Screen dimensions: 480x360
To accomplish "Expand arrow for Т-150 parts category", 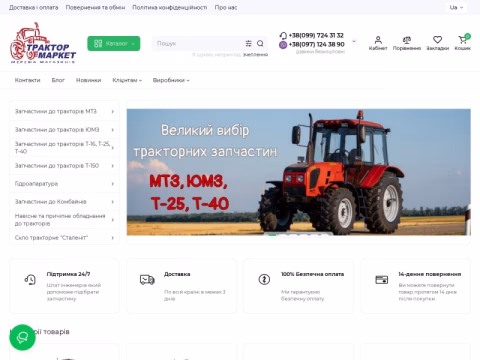I will pos(113,166).
